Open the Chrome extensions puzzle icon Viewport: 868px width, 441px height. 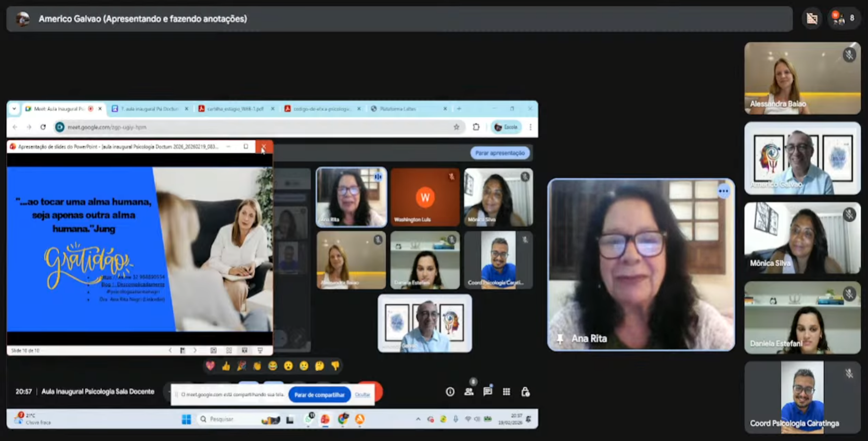point(476,127)
